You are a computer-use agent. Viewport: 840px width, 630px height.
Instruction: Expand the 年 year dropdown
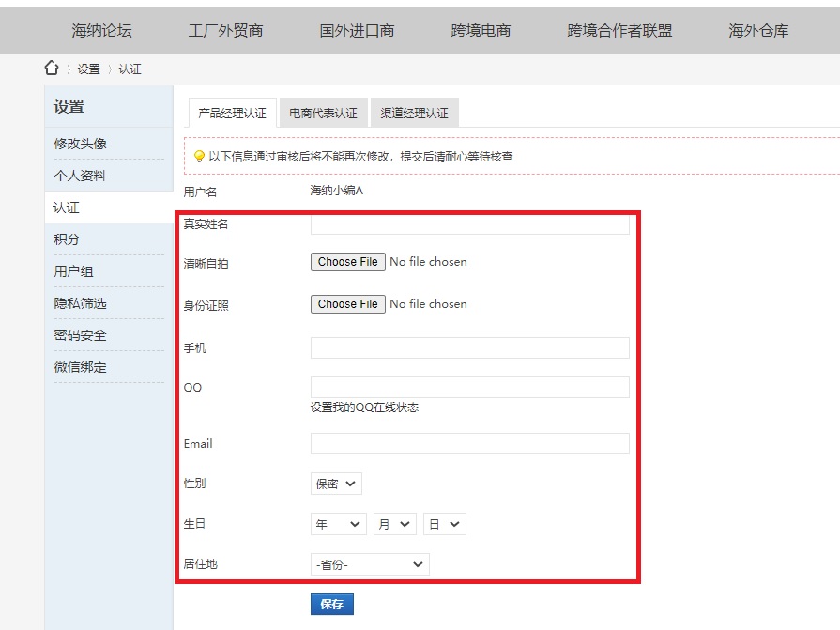(x=338, y=524)
